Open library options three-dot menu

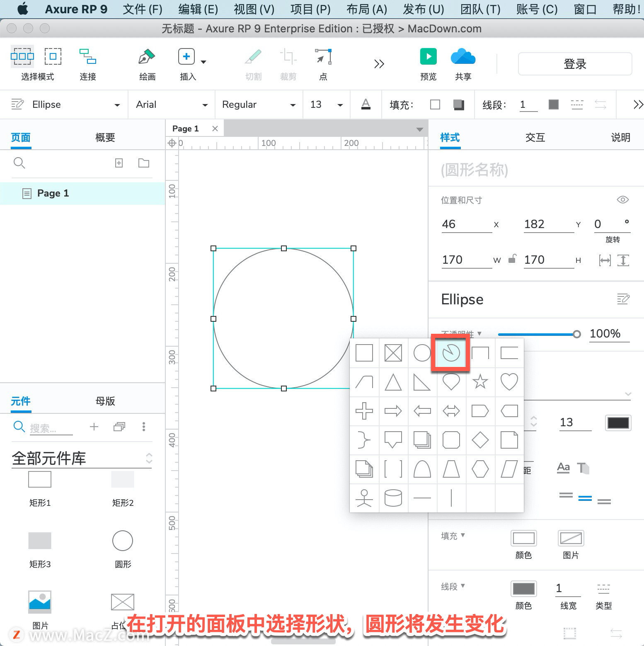pos(144,427)
